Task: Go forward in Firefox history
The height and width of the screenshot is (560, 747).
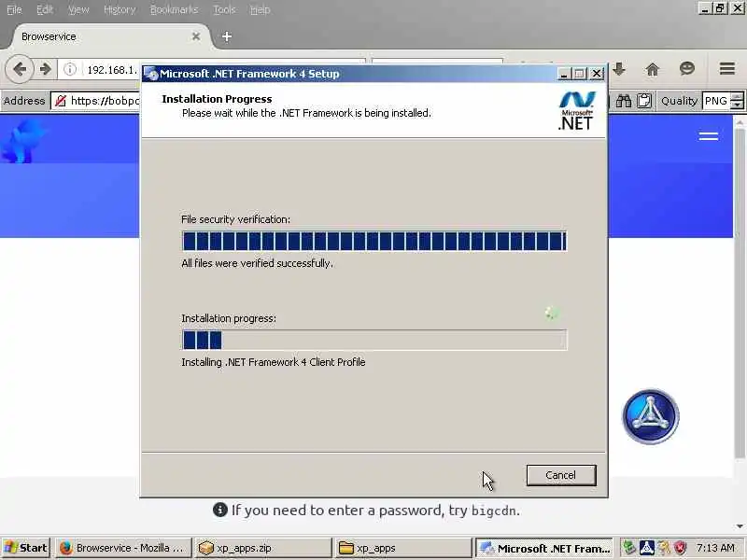Action: click(x=46, y=69)
